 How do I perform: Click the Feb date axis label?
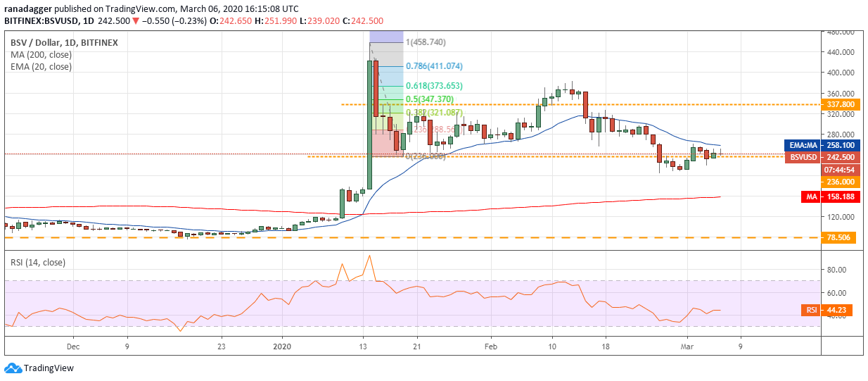491,346
